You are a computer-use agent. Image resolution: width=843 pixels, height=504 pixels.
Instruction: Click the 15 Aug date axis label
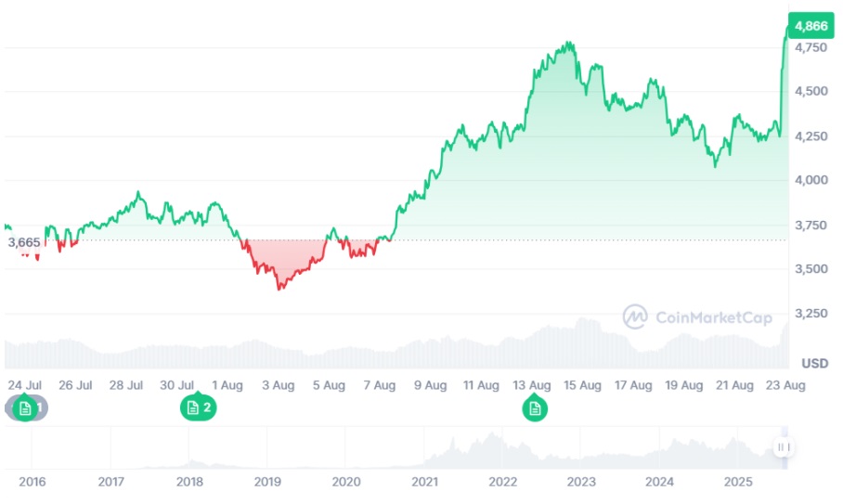point(582,385)
